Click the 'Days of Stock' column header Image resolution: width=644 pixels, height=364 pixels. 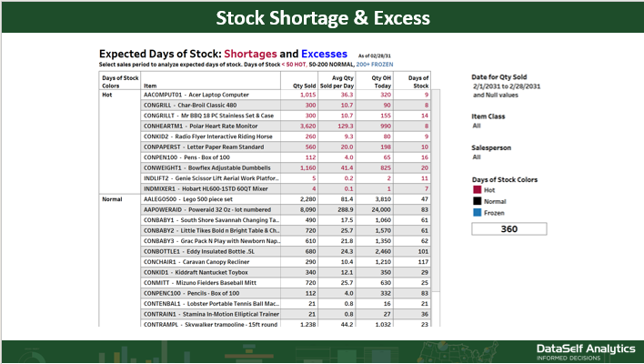(x=418, y=82)
